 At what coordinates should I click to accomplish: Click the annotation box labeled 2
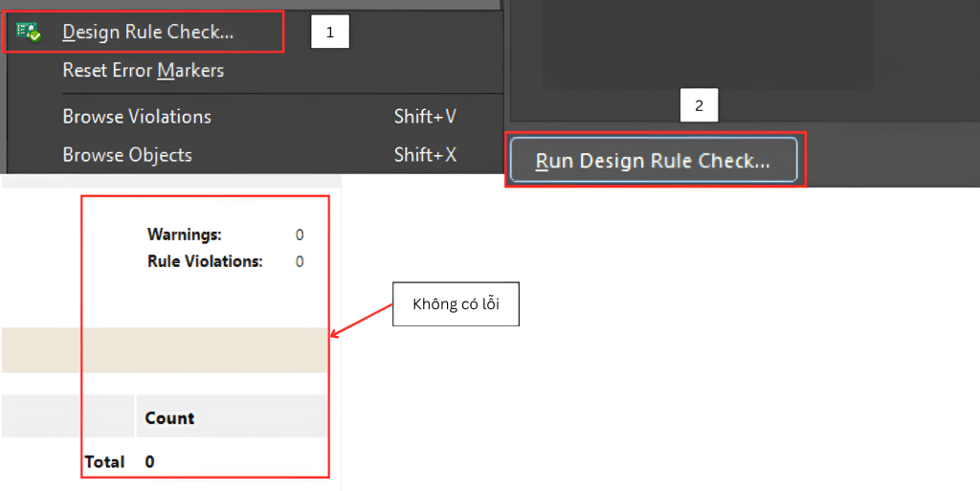[x=699, y=106]
